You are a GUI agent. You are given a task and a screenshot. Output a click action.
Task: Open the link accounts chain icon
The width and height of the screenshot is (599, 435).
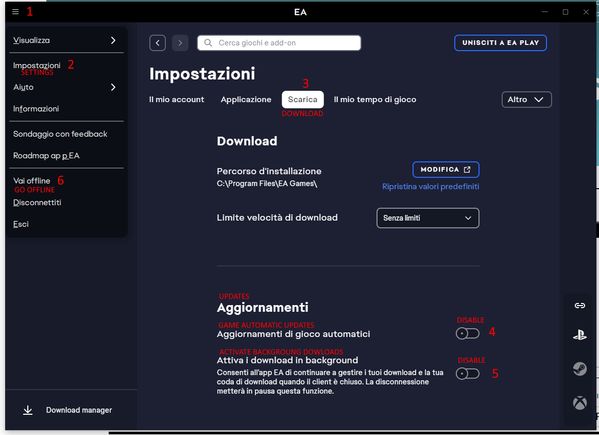click(580, 306)
